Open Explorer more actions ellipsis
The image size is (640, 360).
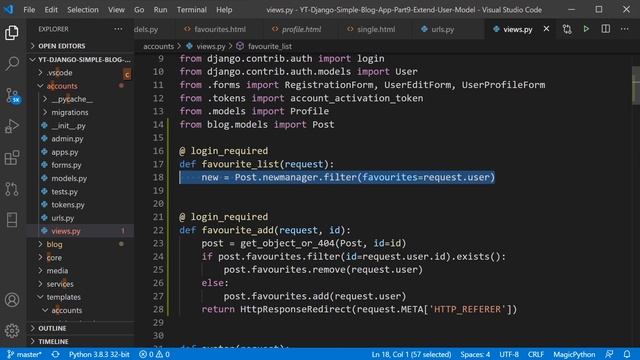[x=118, y=29]
